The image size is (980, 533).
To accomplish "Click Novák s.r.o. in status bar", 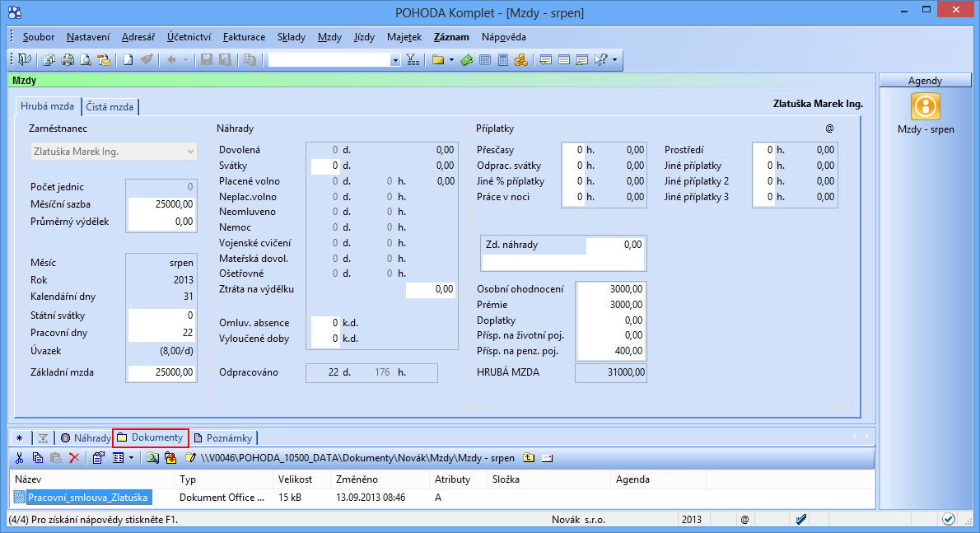I will (579, 519).
